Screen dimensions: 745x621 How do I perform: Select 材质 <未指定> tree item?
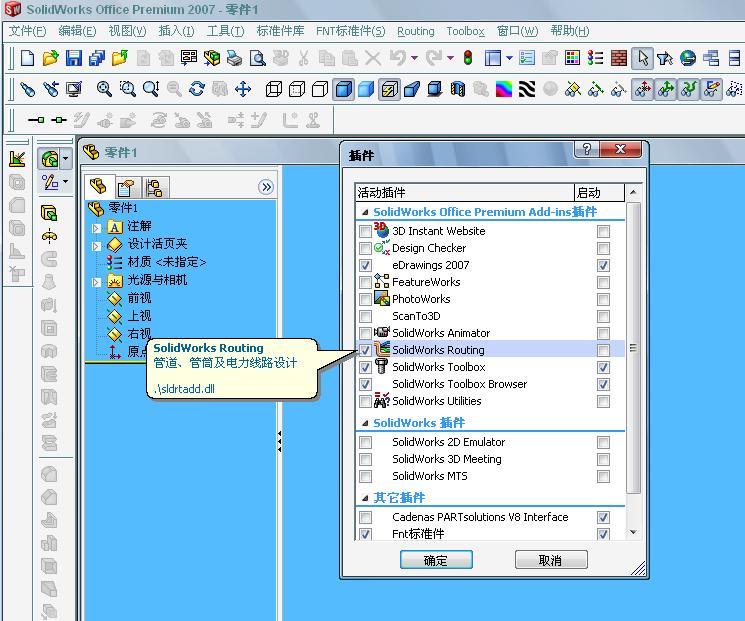(166, 262)
